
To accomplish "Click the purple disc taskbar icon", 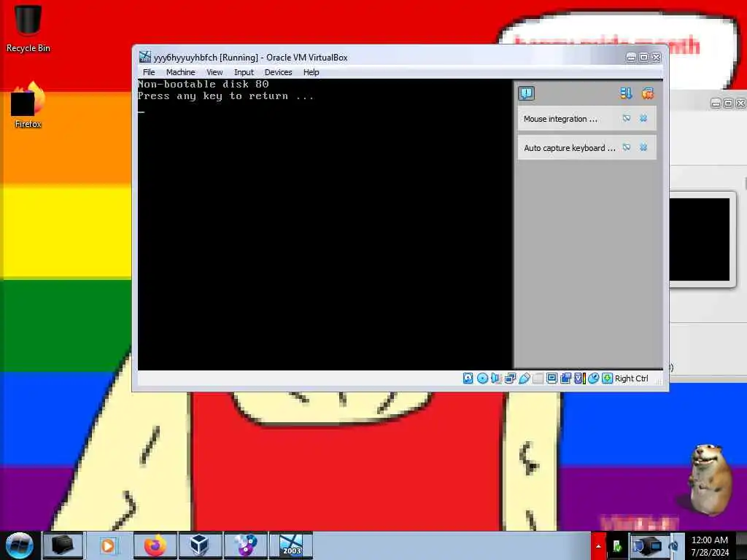I will [245, 545].
